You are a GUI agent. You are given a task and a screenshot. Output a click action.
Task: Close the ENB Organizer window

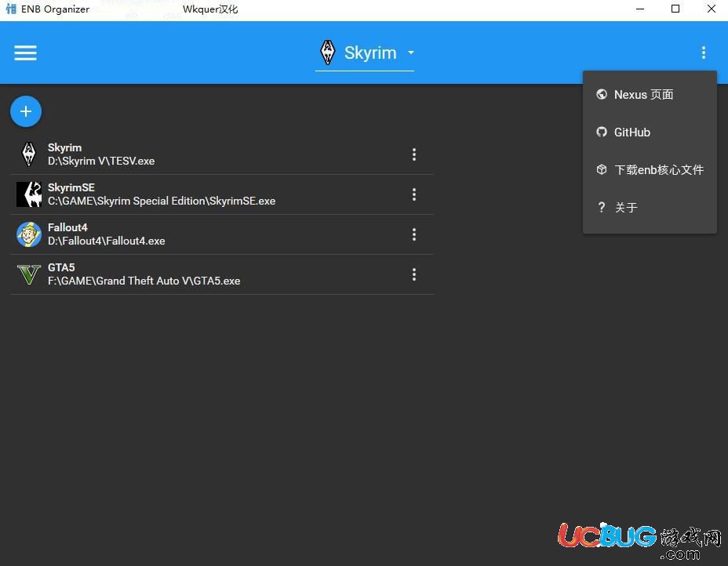(712, 9)
